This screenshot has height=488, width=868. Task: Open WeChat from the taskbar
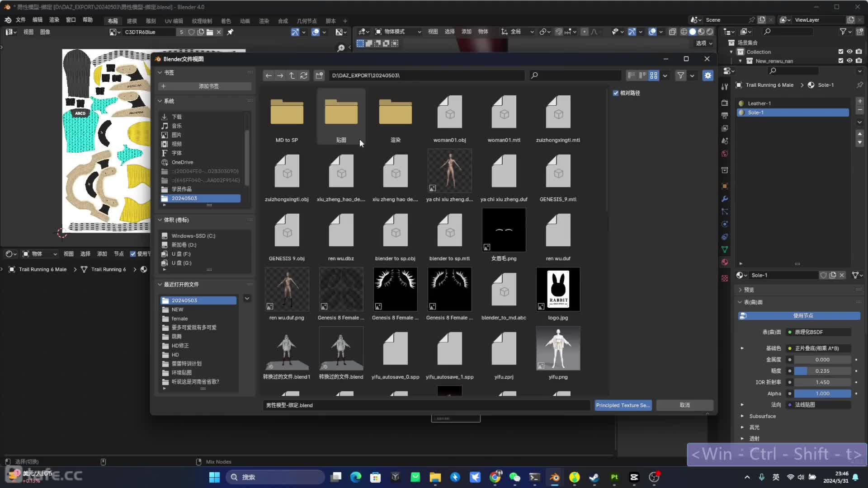click(514, 477)
